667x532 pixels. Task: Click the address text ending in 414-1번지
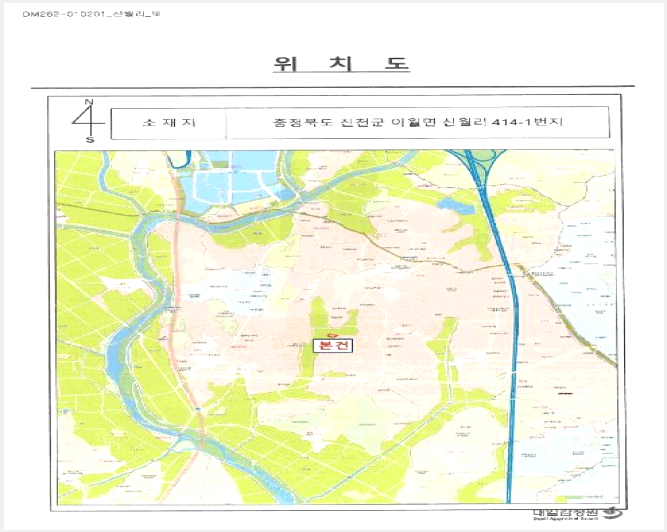tap(417, 122)
